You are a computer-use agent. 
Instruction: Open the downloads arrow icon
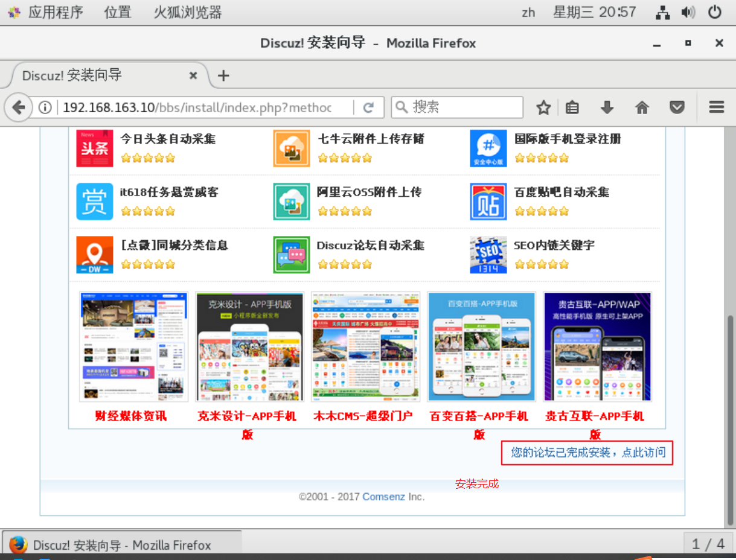[607, 107]
